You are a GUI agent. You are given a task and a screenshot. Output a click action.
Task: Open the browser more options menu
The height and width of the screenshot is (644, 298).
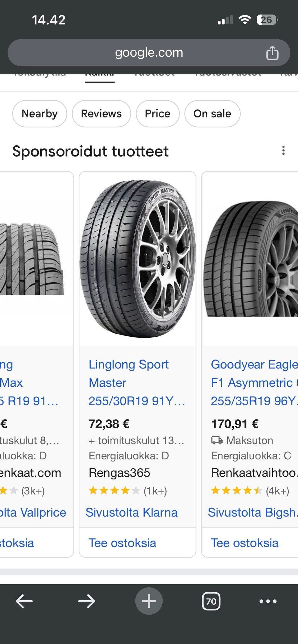[268, 602]
